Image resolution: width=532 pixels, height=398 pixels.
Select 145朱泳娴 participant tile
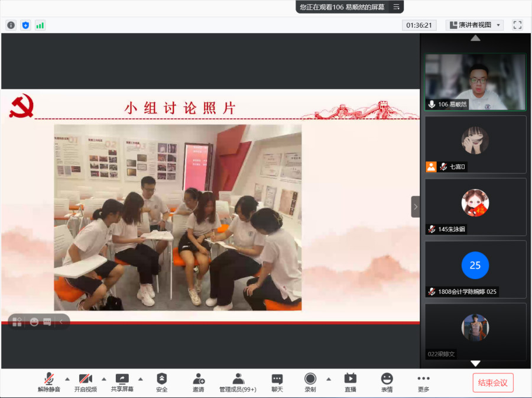475,206
